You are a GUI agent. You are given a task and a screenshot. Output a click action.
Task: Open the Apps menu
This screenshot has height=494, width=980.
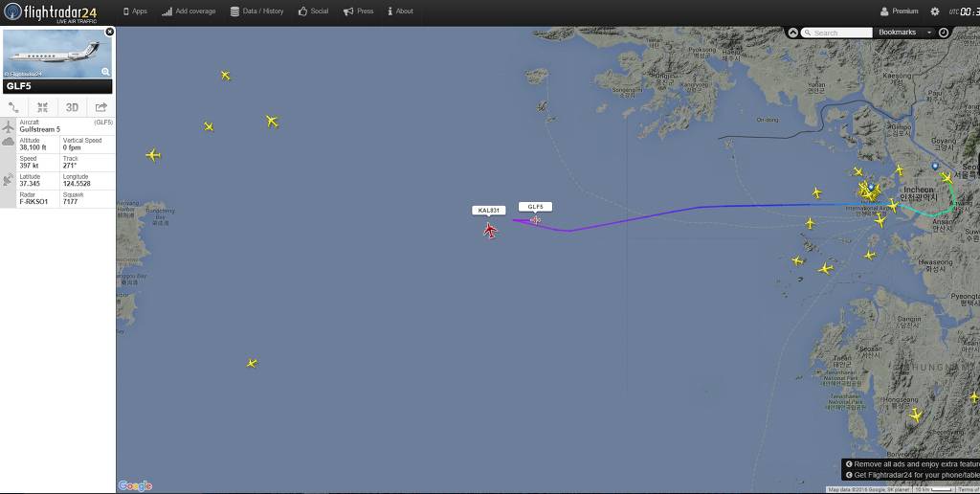pos(134,11)
